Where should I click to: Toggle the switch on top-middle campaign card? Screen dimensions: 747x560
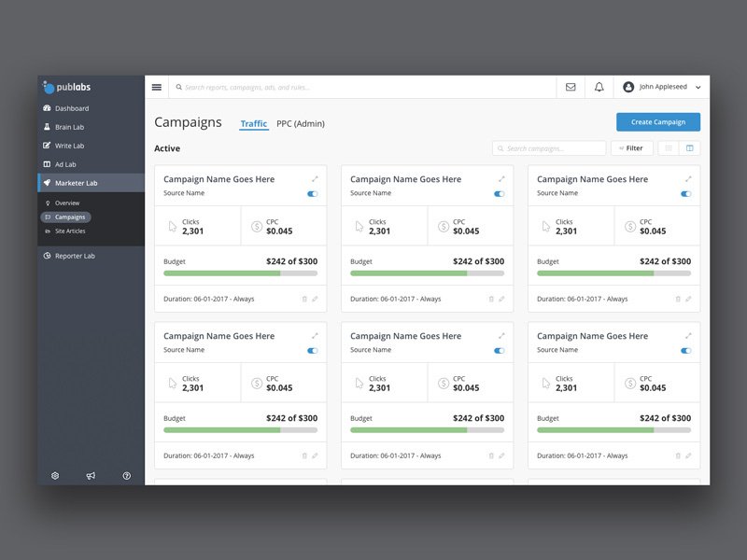(x=500, y=194)
